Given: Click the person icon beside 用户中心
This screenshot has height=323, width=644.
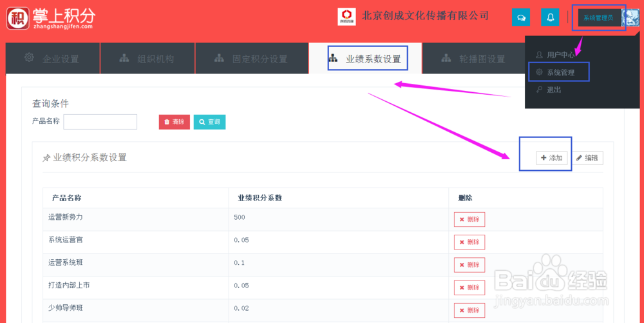Looking at the screenshot, I should (539, 54).
